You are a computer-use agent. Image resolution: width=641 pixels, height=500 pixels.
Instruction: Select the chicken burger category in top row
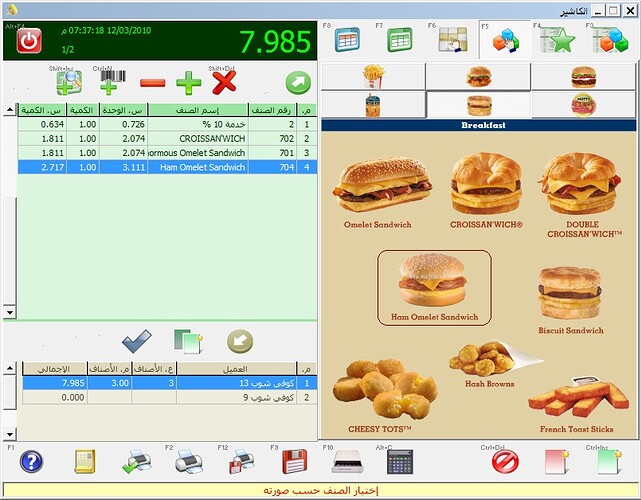(478, 77)
